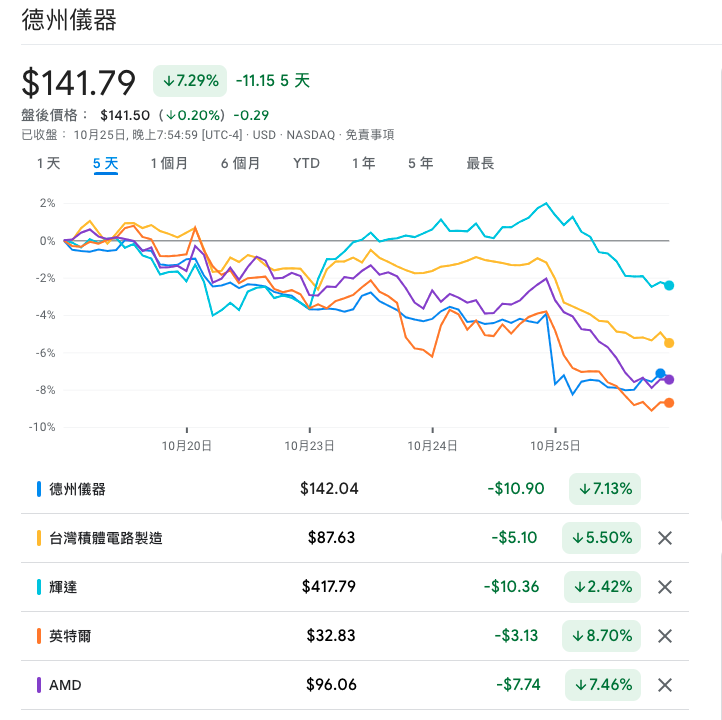The width and height of the screenshot is (722, 720).
Task: Click the purple AMD color marker
Action: tap(39, 685)
